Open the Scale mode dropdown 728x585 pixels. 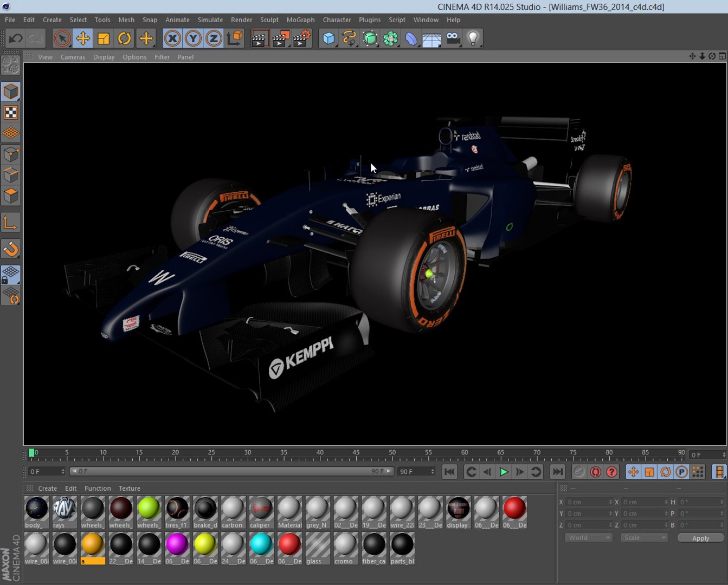(644, 538)
